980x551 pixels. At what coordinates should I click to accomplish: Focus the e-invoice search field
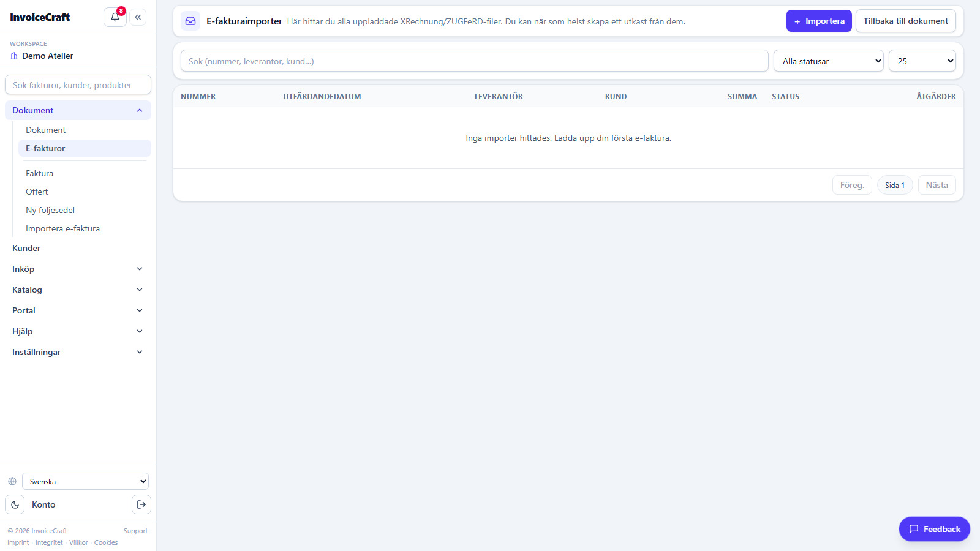475,61
